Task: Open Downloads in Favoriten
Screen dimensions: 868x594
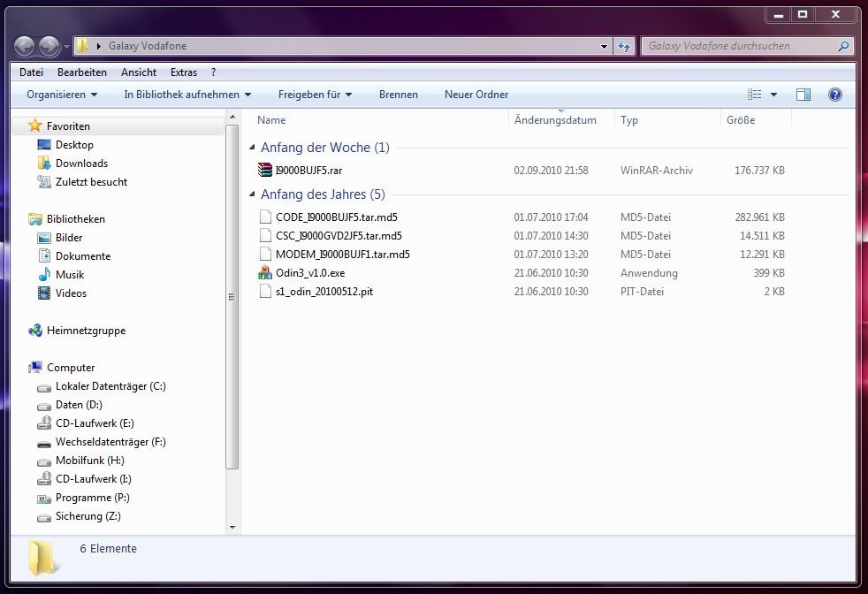Action: coord(81,164)
